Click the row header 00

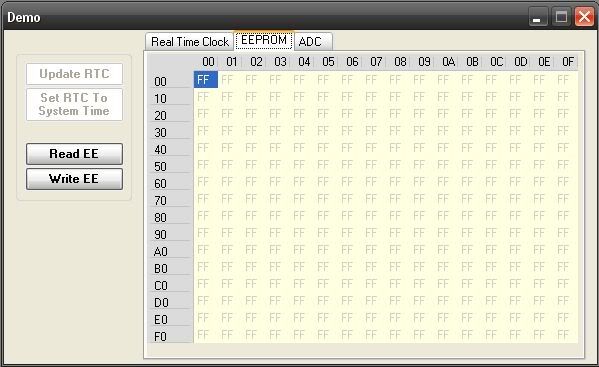[x=170, y=80]
